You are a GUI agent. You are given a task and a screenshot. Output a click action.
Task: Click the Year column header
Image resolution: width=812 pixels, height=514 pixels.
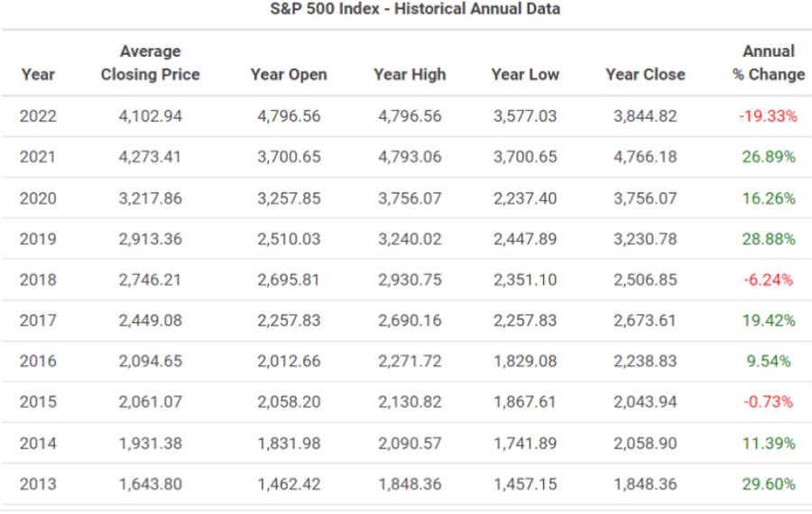click(x=38, y=75)
